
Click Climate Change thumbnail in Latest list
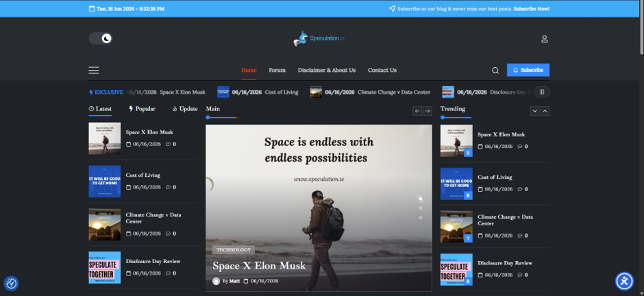coord(105,225)
